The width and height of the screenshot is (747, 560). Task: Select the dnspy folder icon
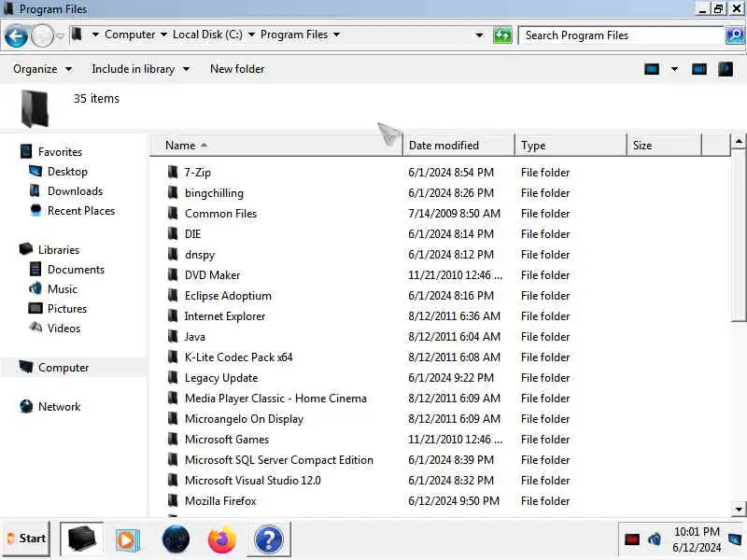173,254
